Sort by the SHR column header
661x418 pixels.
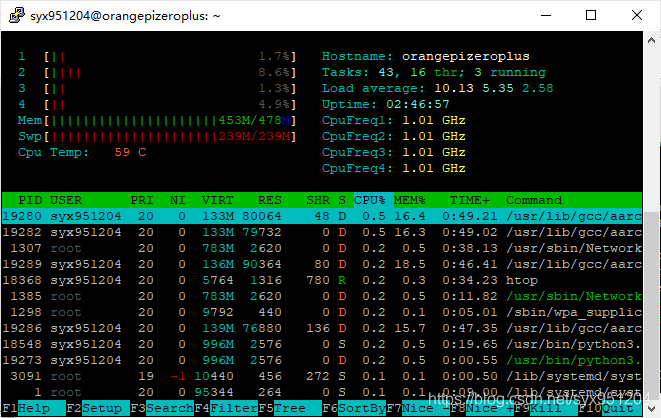(318, 200)
